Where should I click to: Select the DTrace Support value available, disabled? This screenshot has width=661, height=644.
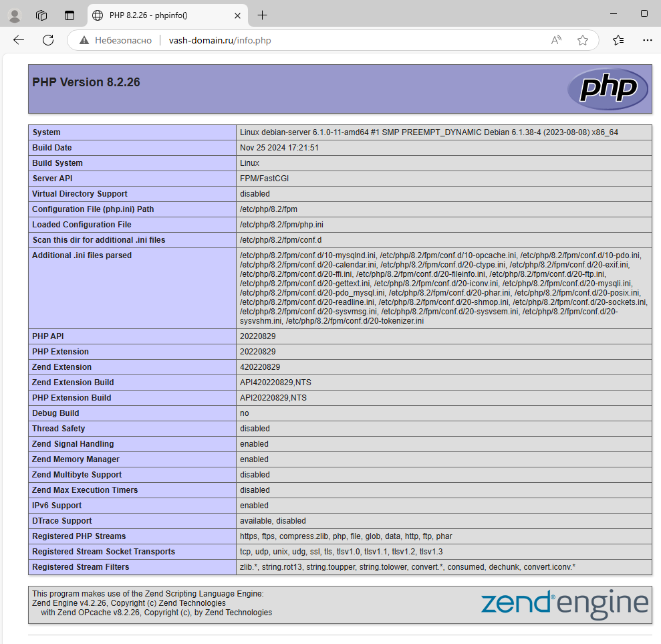(273, 521)
